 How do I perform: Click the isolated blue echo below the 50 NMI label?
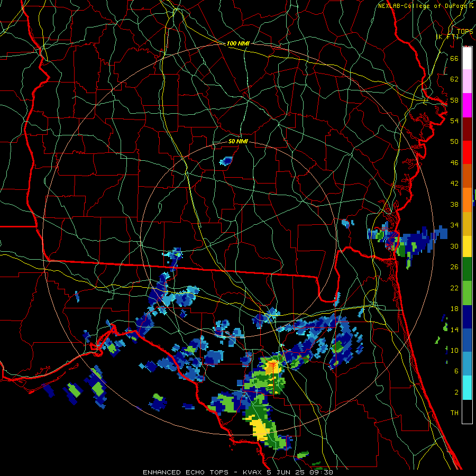coord(226,161)
